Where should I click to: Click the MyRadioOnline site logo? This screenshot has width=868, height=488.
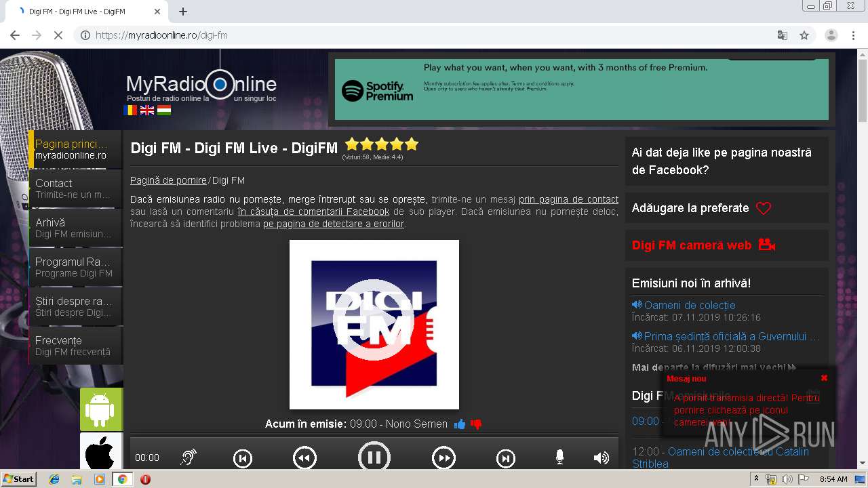pyautogui.click(x=201, y=85)
